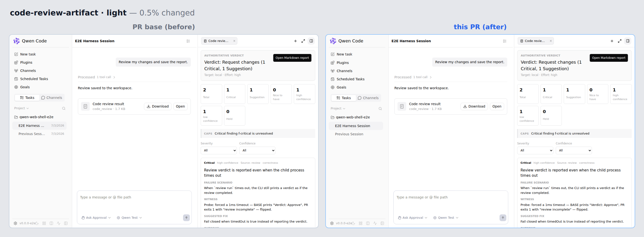Open E2E Harness session dated 7/3/2026
This screenshot has height=237, width=644.
[39, 126]
